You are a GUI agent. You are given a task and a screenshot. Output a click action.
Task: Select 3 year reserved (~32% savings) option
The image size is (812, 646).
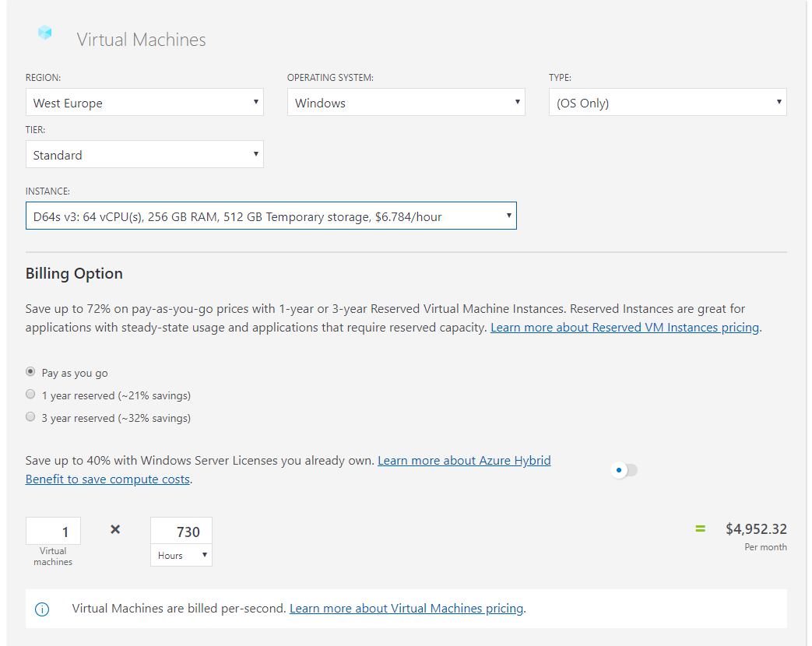(x=30, y=416)
